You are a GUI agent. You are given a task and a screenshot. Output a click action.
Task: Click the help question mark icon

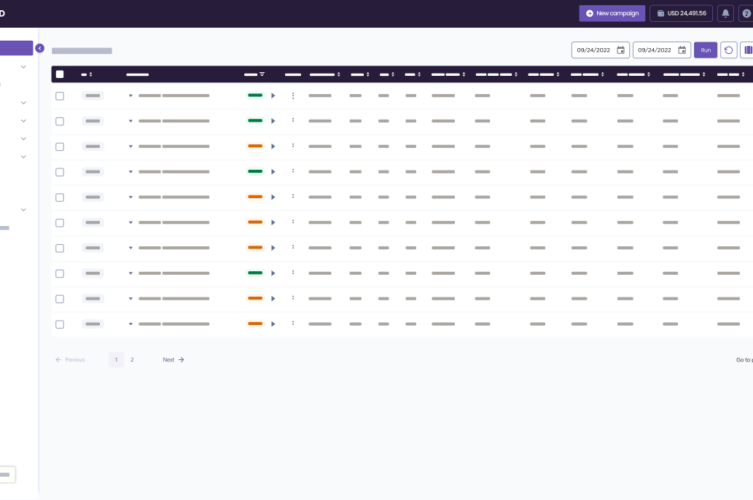click(x=746, y=13)
